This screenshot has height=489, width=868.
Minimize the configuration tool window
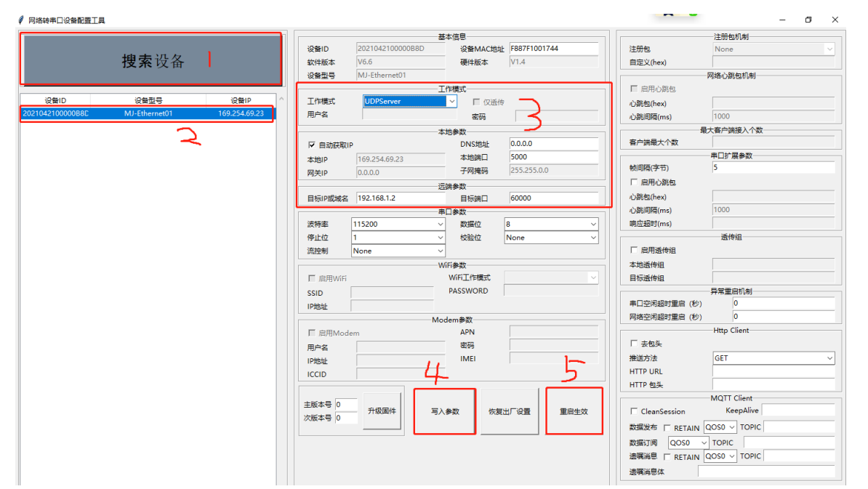(782, 20)
